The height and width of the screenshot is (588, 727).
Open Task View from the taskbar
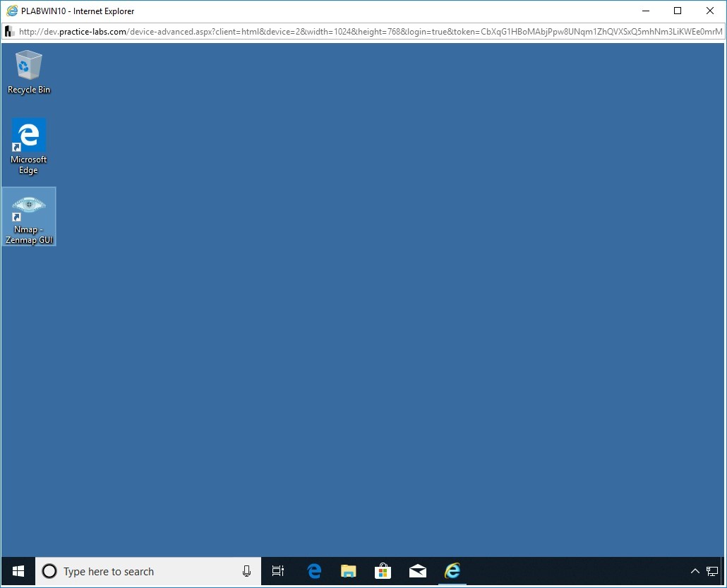pos(278,571)
